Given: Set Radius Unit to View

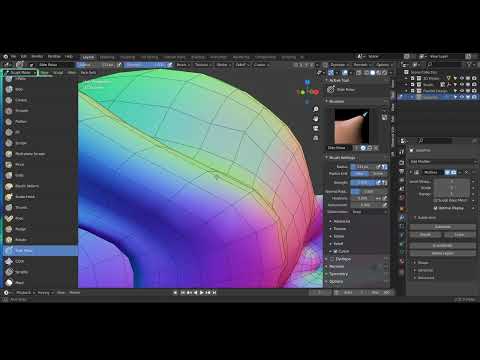Looking at the screenshot, I should click(359, 174).
